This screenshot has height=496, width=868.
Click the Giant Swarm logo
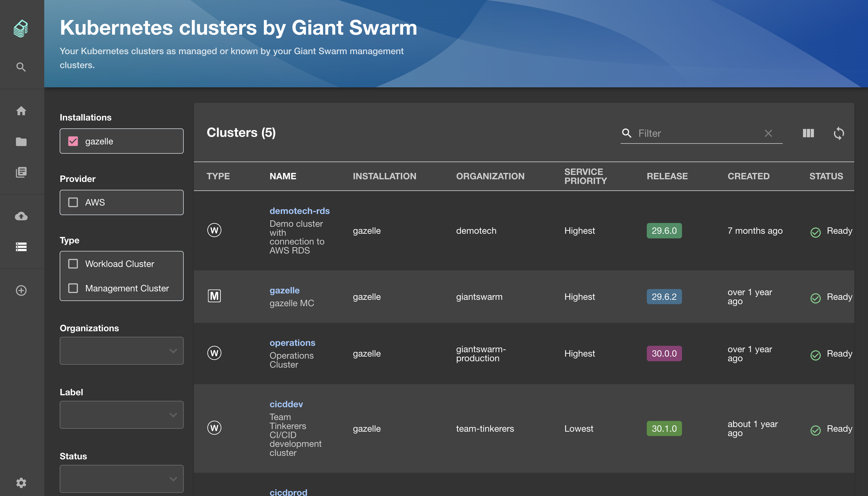(x=20, y=29)
